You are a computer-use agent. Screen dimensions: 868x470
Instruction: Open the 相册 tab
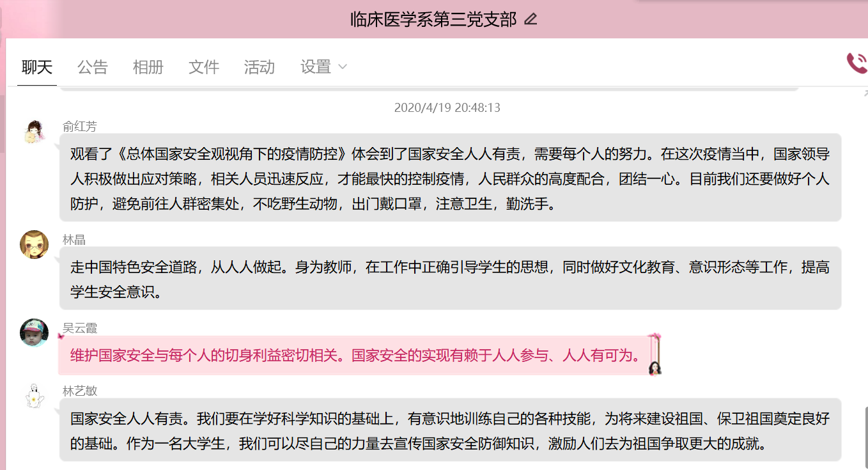148,67
